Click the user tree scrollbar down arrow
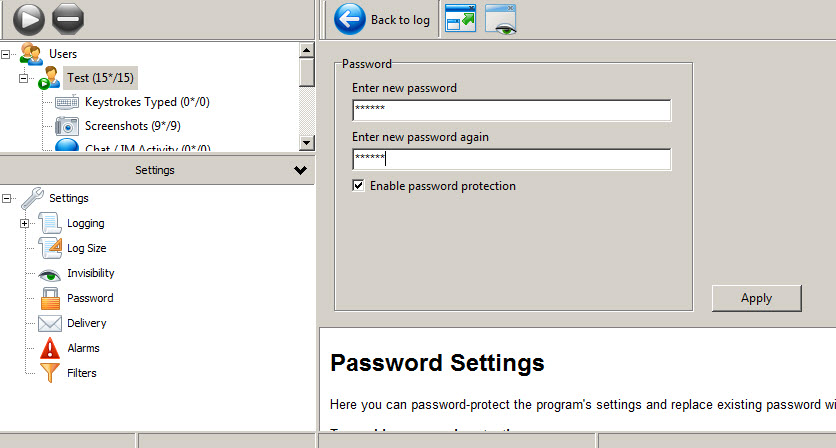 coord(307,142)
